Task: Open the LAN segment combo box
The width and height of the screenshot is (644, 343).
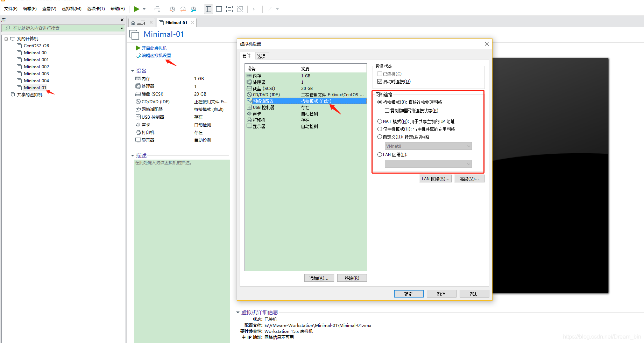Action: [428, 164]
